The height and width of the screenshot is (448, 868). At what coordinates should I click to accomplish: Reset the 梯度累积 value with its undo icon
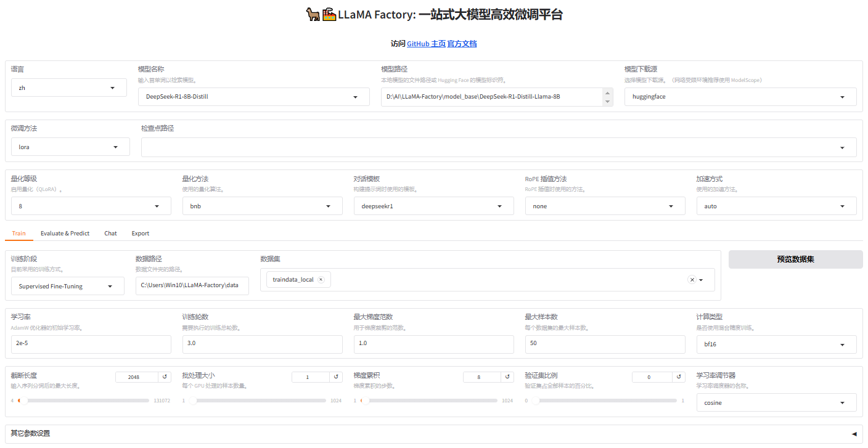pyautogui.click(x=507, y=377)
